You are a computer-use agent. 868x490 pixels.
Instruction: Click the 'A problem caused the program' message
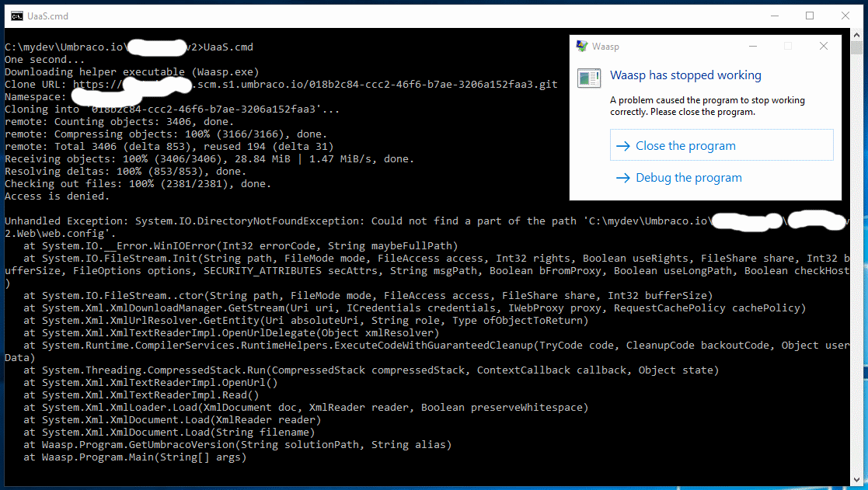tap(707, 106)
